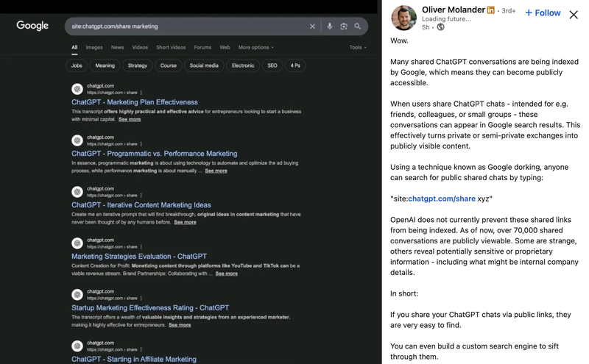Start voice search with microphone icon
Viewport: 589px width, 364px height.
tap(329, 26)
